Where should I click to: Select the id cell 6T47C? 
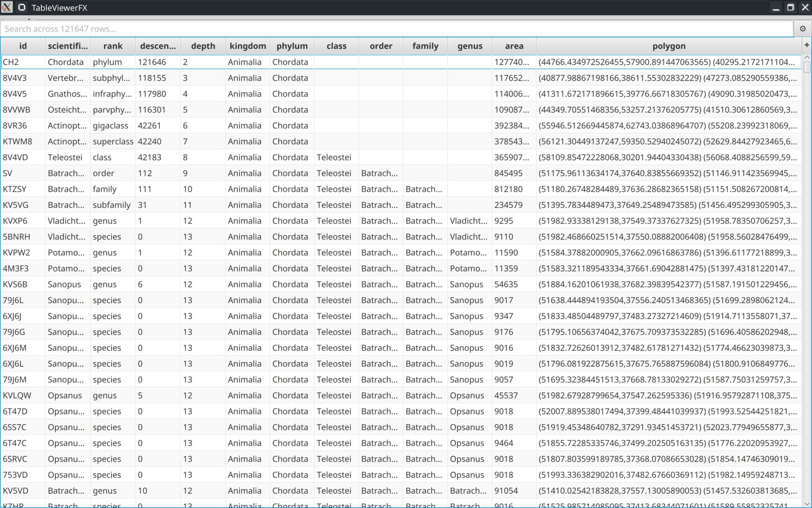click(23, 443)
